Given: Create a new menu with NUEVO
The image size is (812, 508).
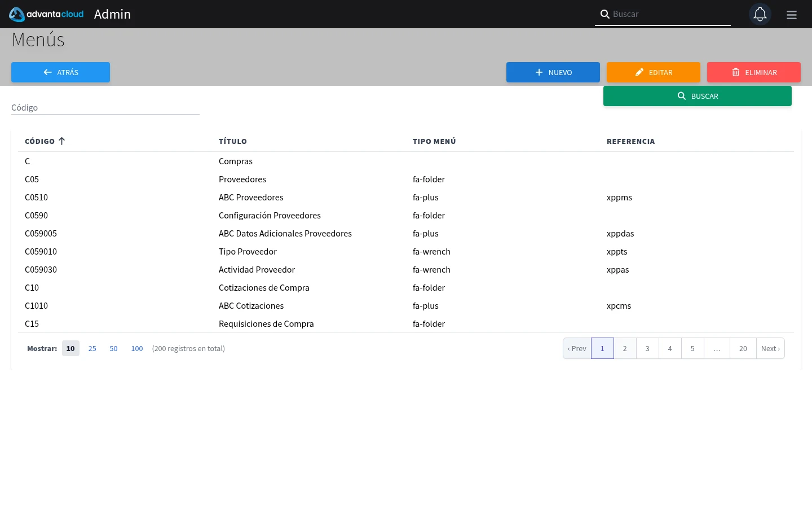Looking at the screenshot, I should 553,72.
